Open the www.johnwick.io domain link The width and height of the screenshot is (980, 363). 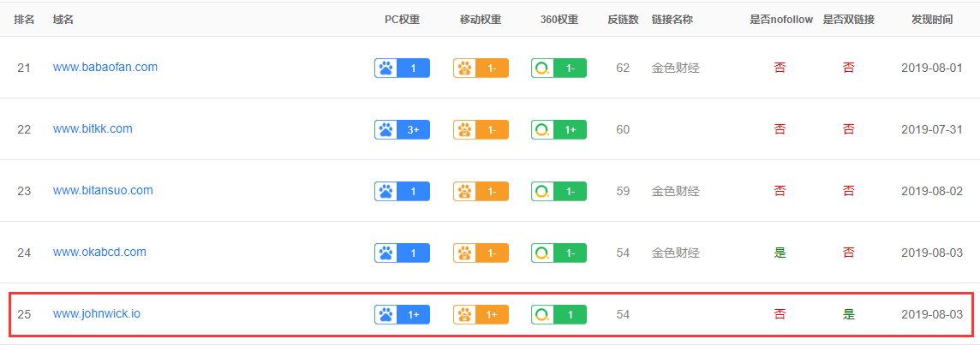pos(97,313)
